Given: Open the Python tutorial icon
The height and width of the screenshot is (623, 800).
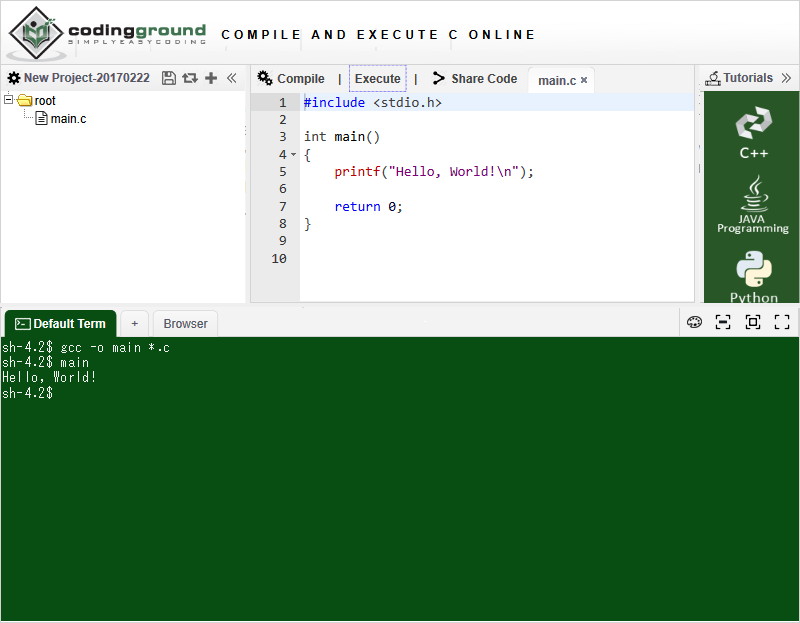Looking at the screenshot, I should click(x=753, y=276).
